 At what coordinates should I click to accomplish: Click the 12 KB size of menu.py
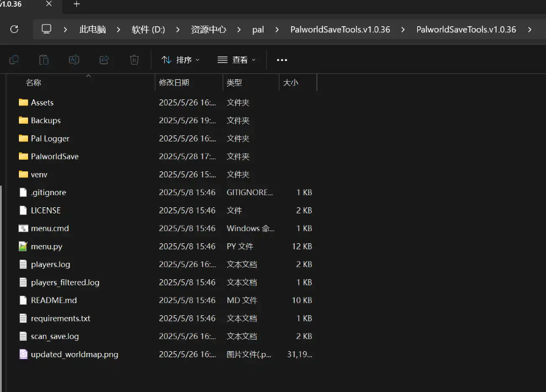(302, 246)
